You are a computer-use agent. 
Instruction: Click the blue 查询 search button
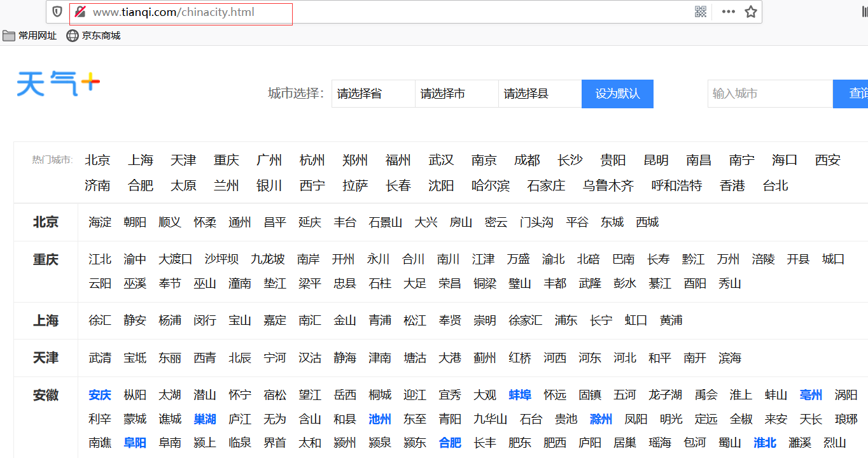pos(851,94)
